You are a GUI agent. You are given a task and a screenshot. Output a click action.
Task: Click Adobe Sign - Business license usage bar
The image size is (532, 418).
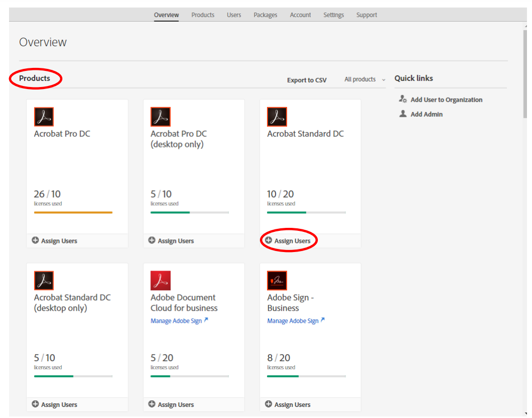coord(306,376)
